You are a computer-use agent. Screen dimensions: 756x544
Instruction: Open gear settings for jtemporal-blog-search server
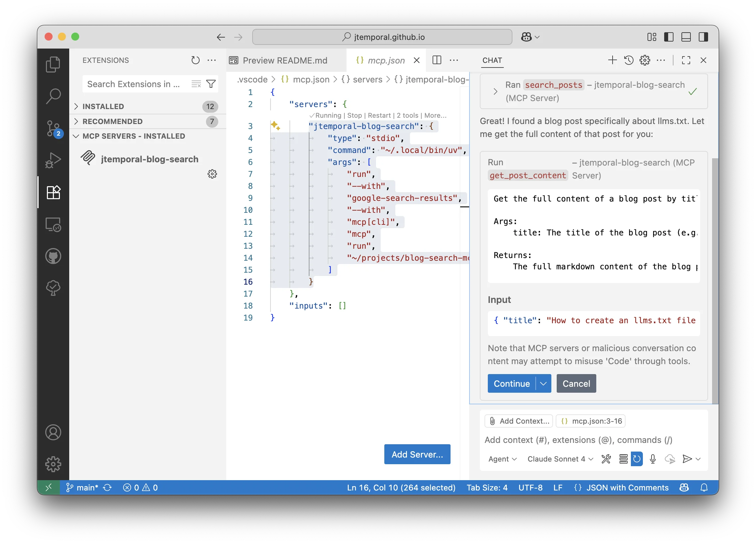(x=212, y=174)
